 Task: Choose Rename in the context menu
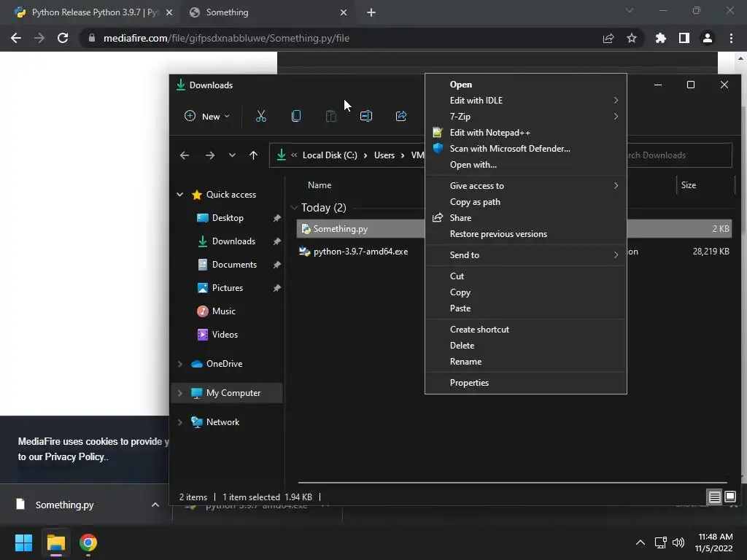click(x=525, y=362)
